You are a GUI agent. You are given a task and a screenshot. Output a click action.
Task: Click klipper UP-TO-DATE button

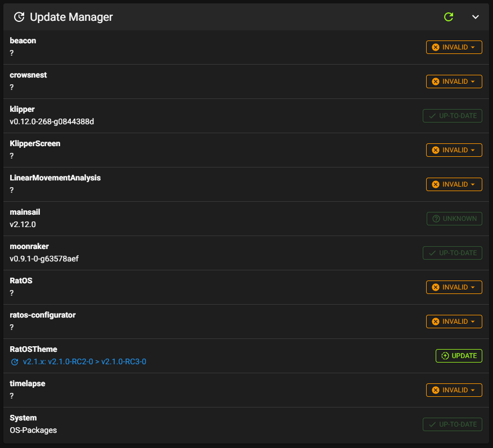(x=453, y=116)
